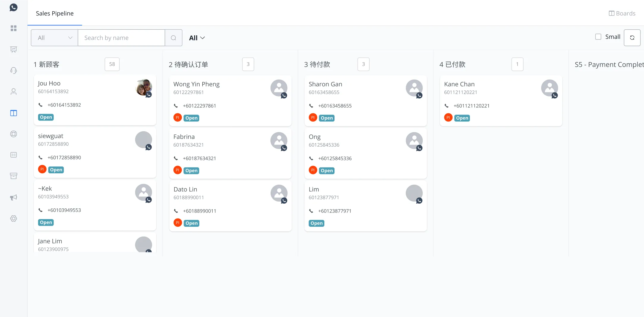The height and width of the screenshot is (317, 644).
Task: Click the 3 count on 待确认订单 column
Action: (248, 64)
